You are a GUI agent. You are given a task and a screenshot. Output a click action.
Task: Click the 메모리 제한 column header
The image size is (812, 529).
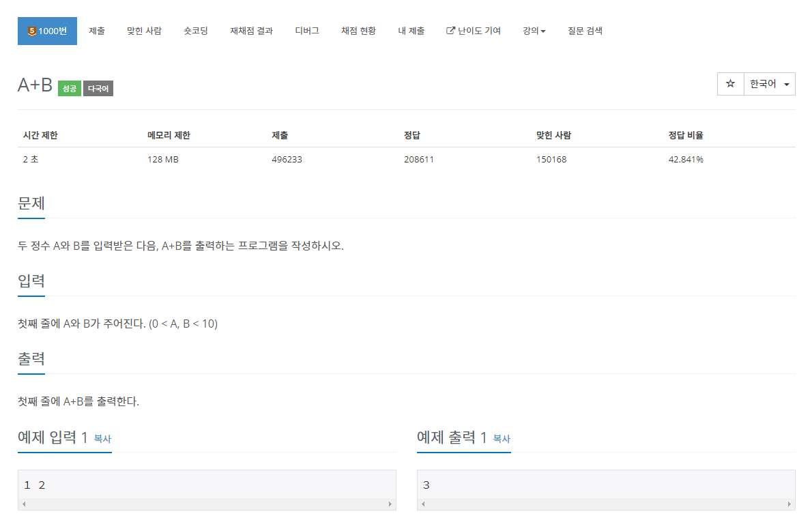[x=169, y=135]
